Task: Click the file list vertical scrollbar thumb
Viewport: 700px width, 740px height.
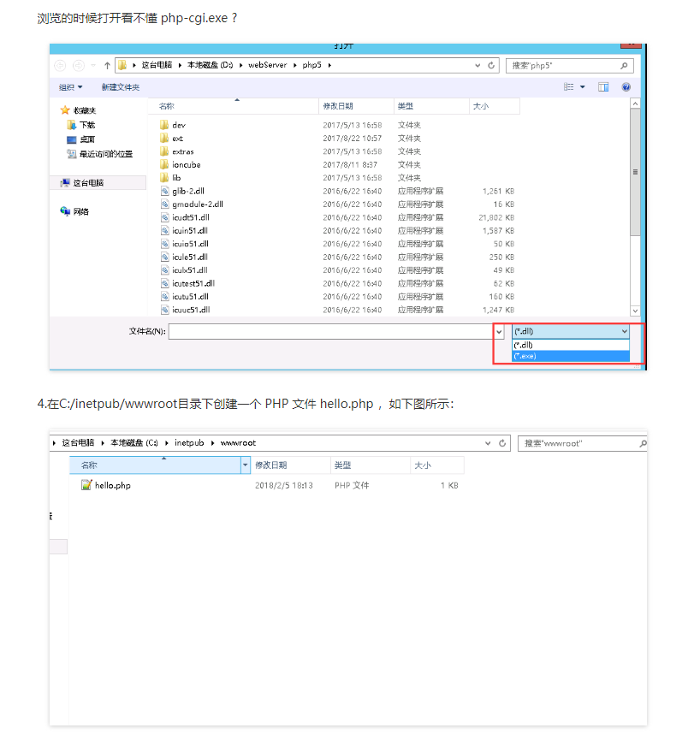Action: (x=635, y=171)
